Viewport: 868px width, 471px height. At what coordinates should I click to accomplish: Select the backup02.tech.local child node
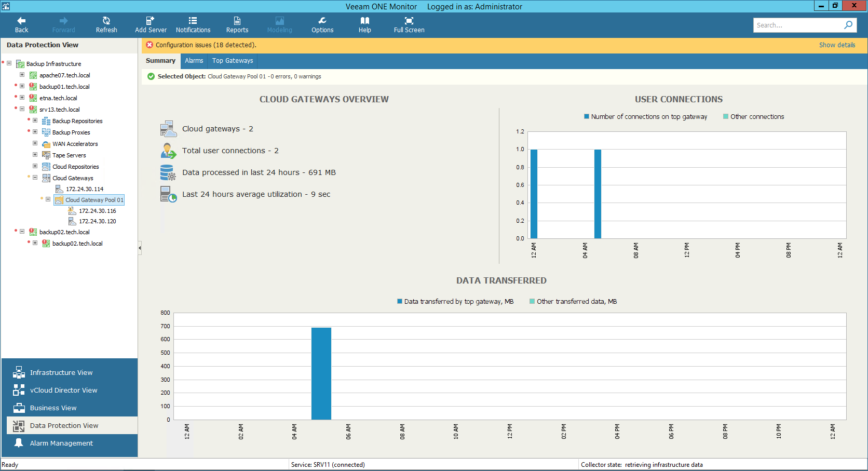77,244
